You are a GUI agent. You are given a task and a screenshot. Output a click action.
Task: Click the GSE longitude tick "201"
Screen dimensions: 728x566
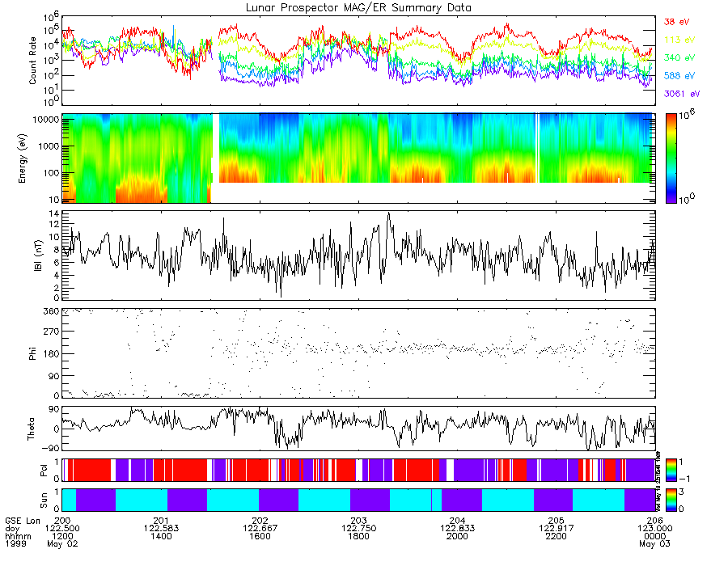161,521
